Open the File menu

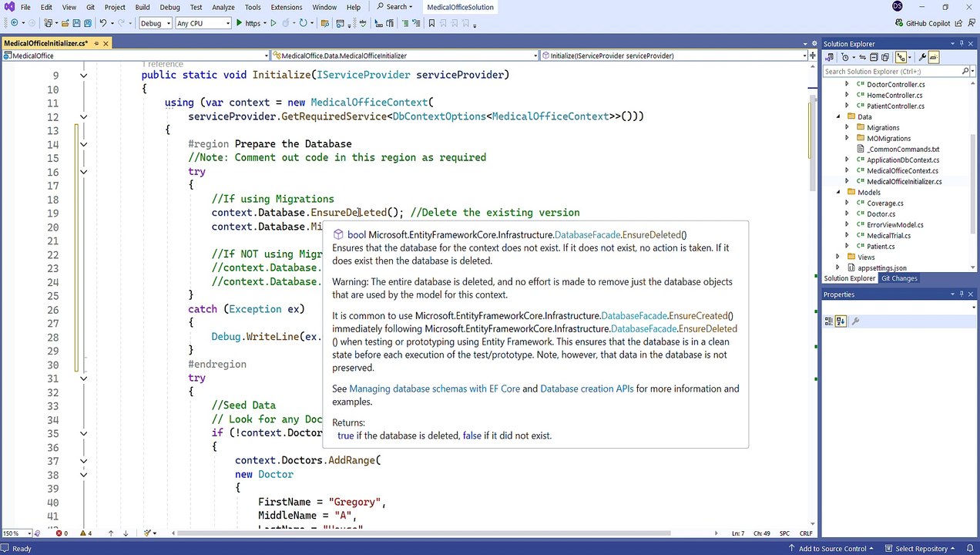click(x=25, y=7)
